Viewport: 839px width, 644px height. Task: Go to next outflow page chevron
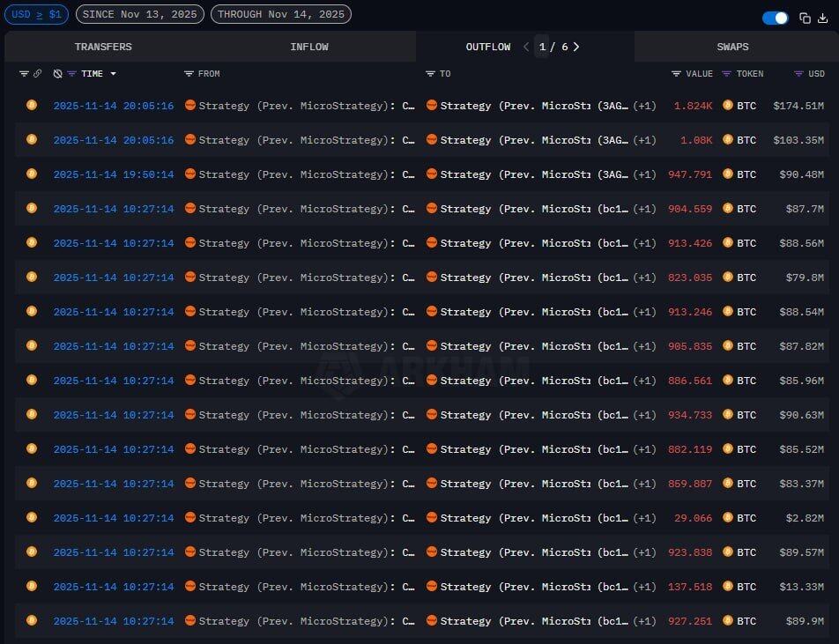click(x=576, y=47)
